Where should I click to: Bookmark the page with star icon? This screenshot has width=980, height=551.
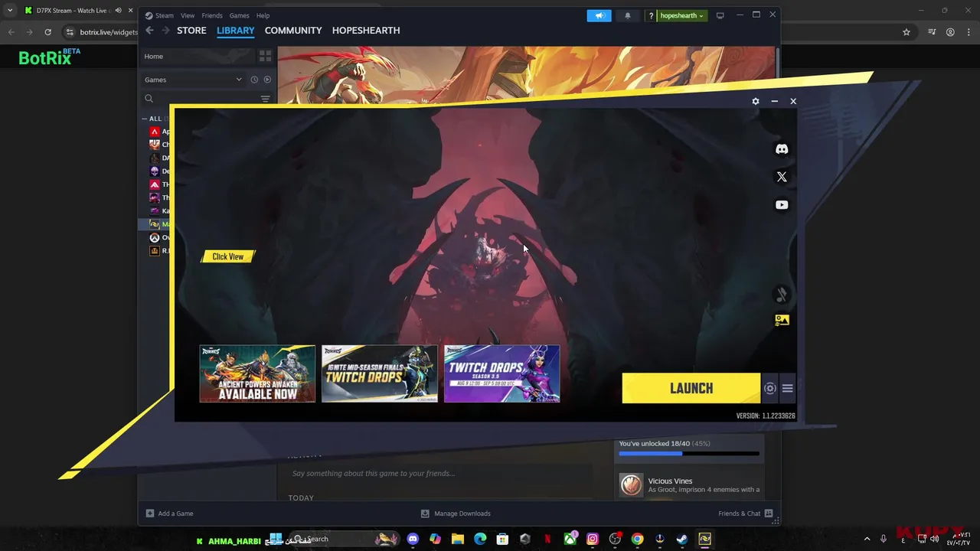pos(906,32)
